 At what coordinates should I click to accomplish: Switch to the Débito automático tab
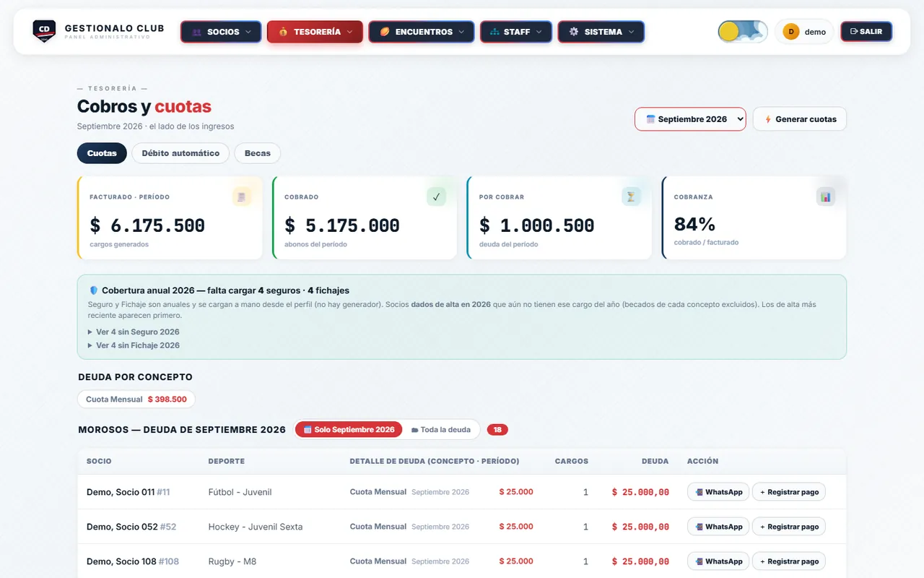(180, 153)
